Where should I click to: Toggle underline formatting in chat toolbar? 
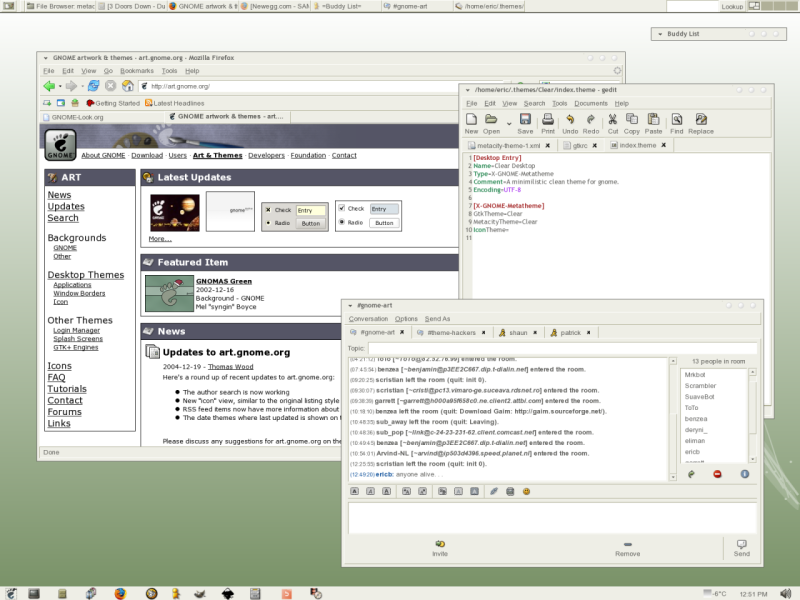pos(387,491)
